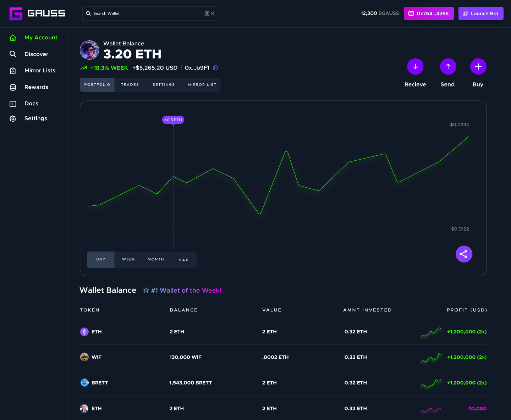Click the #1 Wallet of the Week link
This screenshot has width=511, height=420.
pyautogui.click(x=186, y=291)
